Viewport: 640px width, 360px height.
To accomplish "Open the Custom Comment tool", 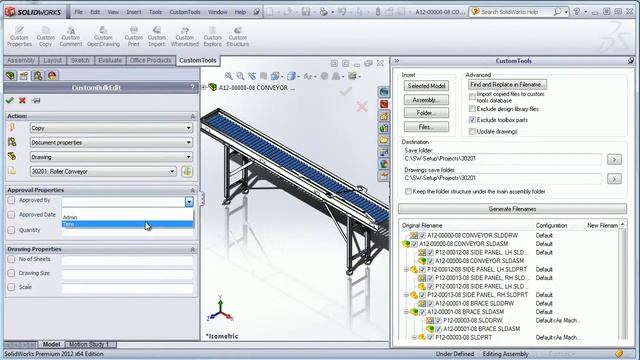I will coord(71,36).
